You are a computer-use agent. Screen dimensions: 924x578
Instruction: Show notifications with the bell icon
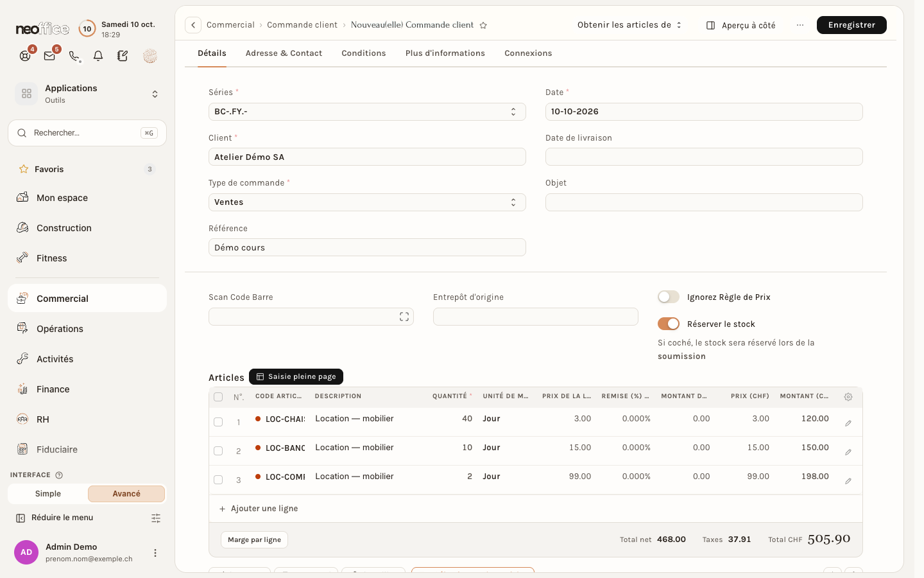(98, 56)
